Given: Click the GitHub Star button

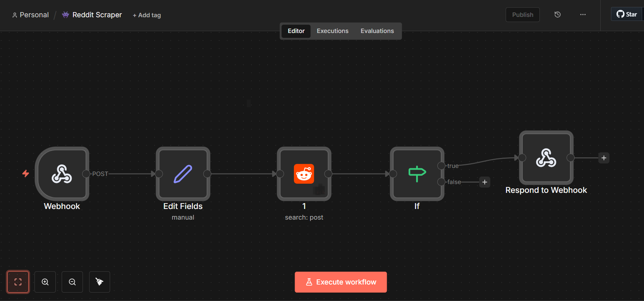Looking at the screenshot, I should (x=627, y=14).
